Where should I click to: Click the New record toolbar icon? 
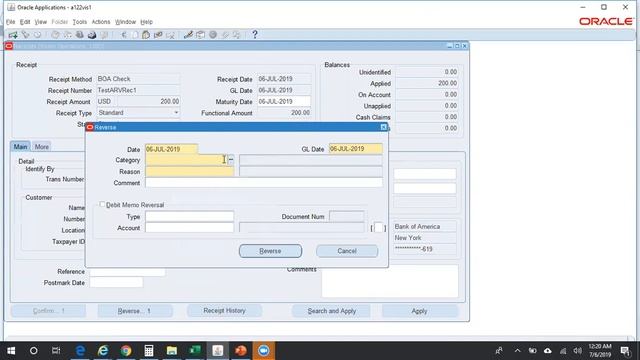click(13, 35)
